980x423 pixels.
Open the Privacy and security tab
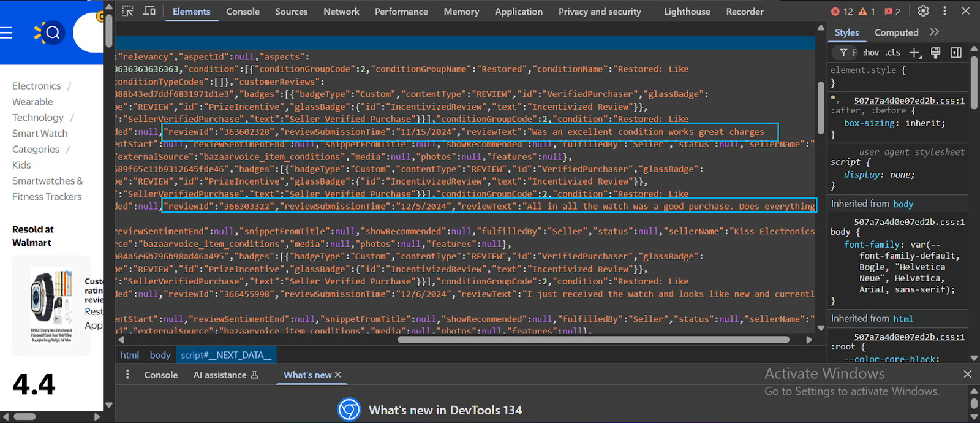pyautogui.click(x=600, y=11)
